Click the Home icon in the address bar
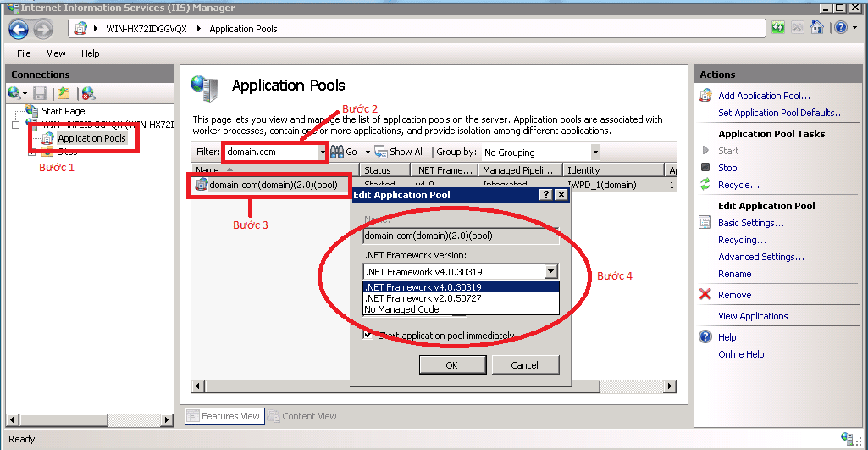Screen dimensions: 868x450 pyautogui.click(x=816, y=28)
